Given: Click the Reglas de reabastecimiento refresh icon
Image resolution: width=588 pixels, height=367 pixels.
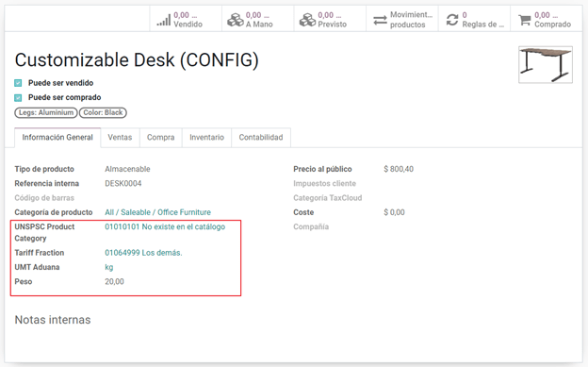Looking at the screenshot, I should point(452,20).
